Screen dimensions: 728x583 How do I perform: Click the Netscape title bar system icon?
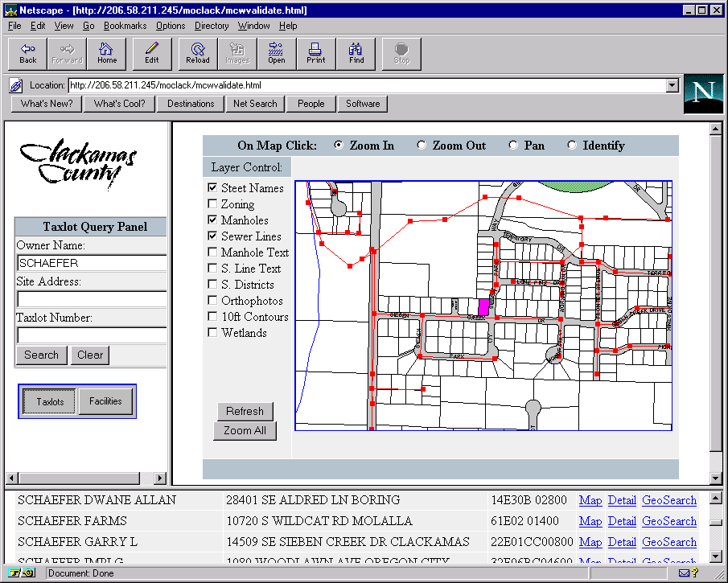click(x=10, y=10)
